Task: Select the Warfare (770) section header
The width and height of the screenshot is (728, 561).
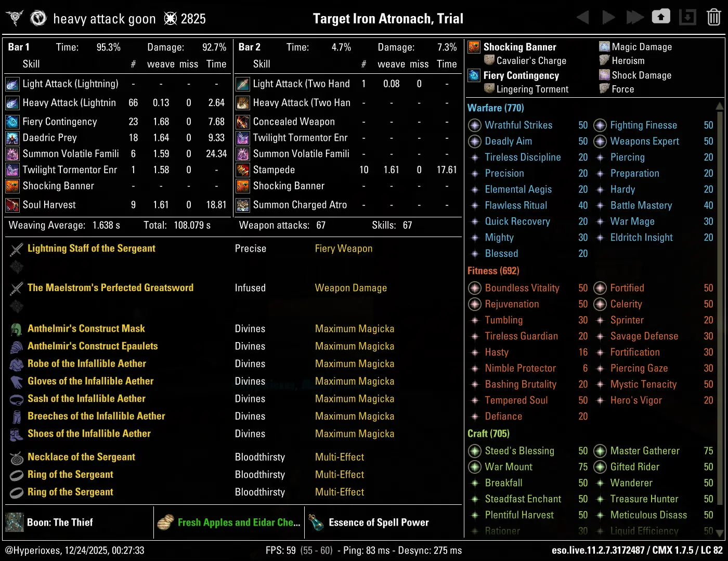Action: point(496,108)
